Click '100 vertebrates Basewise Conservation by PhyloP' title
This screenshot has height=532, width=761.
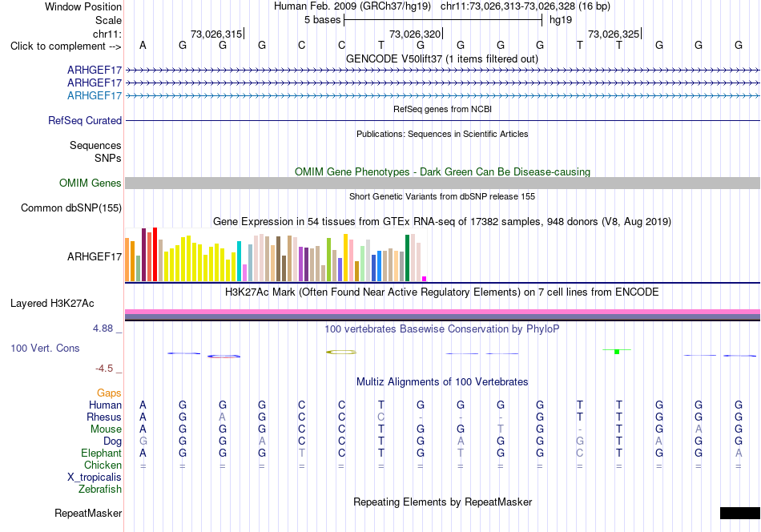click(442, 329)
